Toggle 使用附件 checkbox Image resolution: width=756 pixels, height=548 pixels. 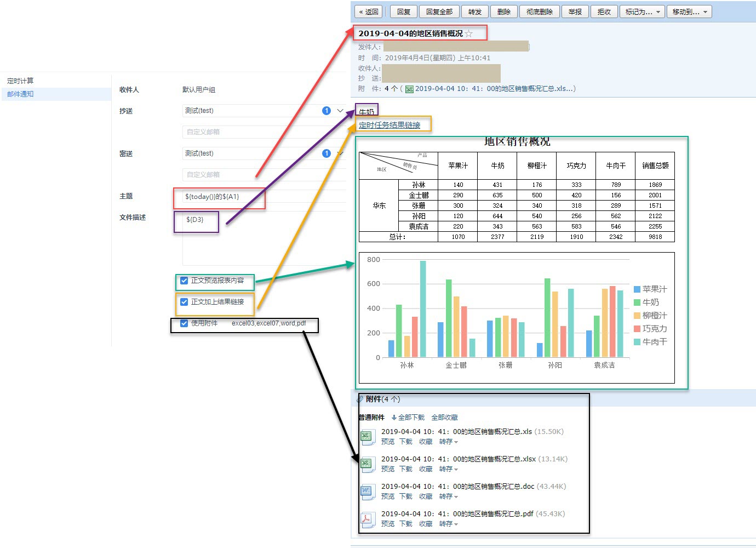[184, 323]
